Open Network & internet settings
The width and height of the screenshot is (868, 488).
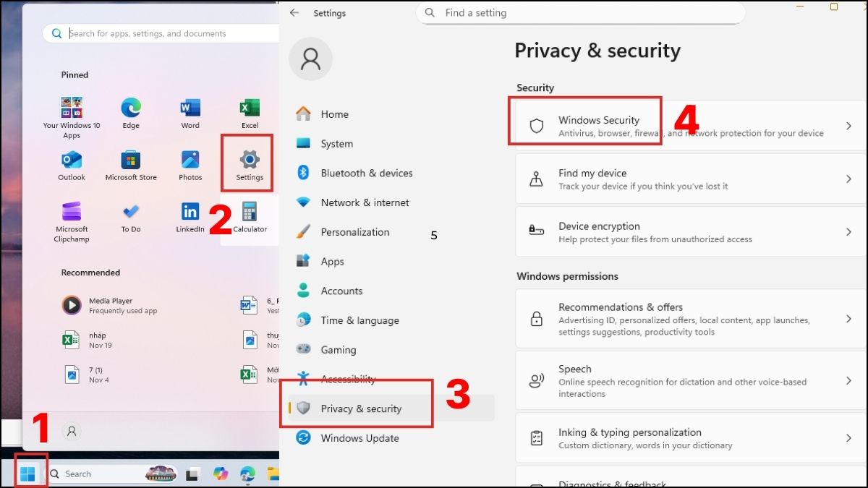point(391,203)
